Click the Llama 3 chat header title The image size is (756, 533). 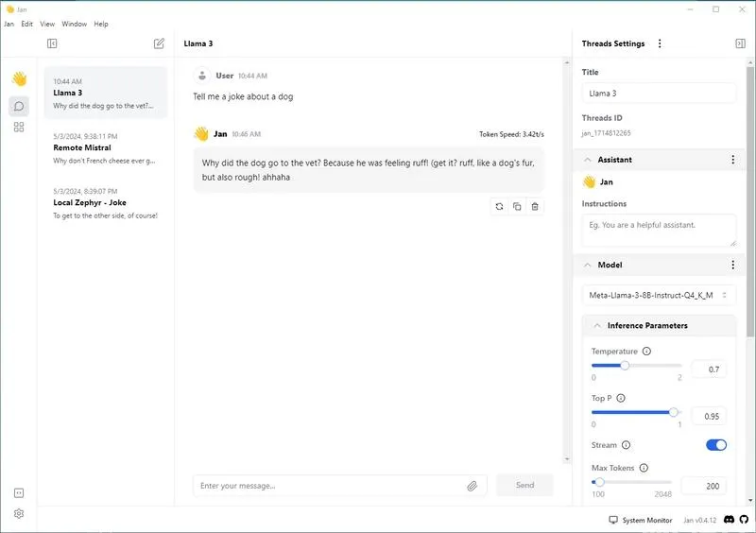pyautogui.click(x=198, y=43)
